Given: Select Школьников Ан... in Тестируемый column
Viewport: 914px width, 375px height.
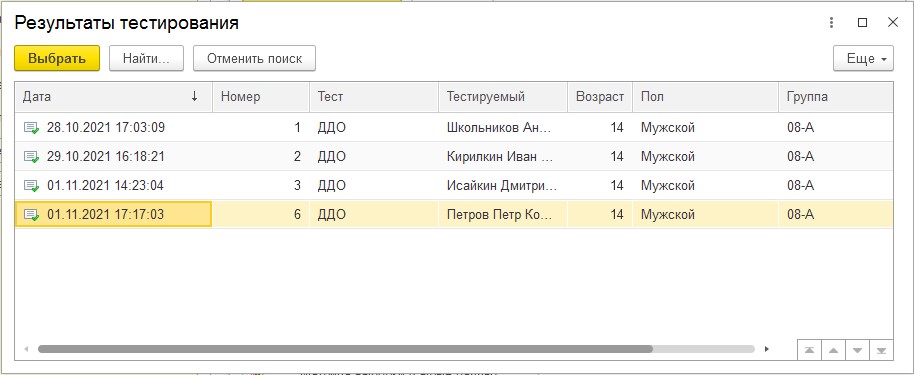Looking at the screenshot, I should click(502, 128).
